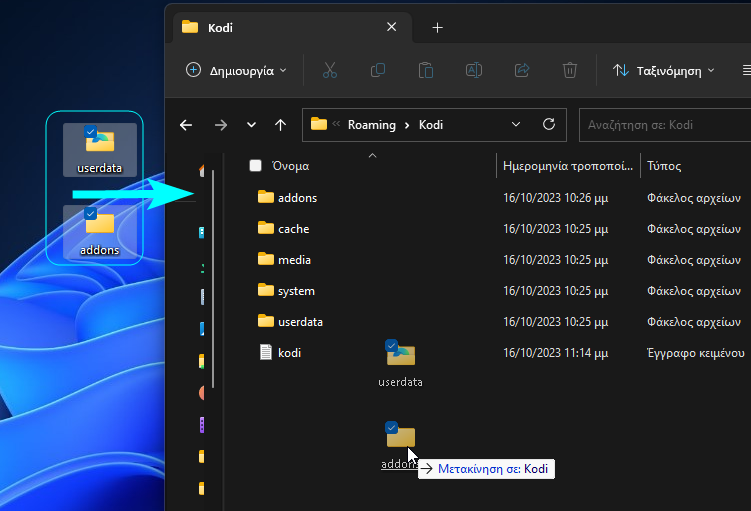Screen dimensions: 751x511
Task: Click the search field Αναζήτηση σε: Kodi
Action: (665, 125)
